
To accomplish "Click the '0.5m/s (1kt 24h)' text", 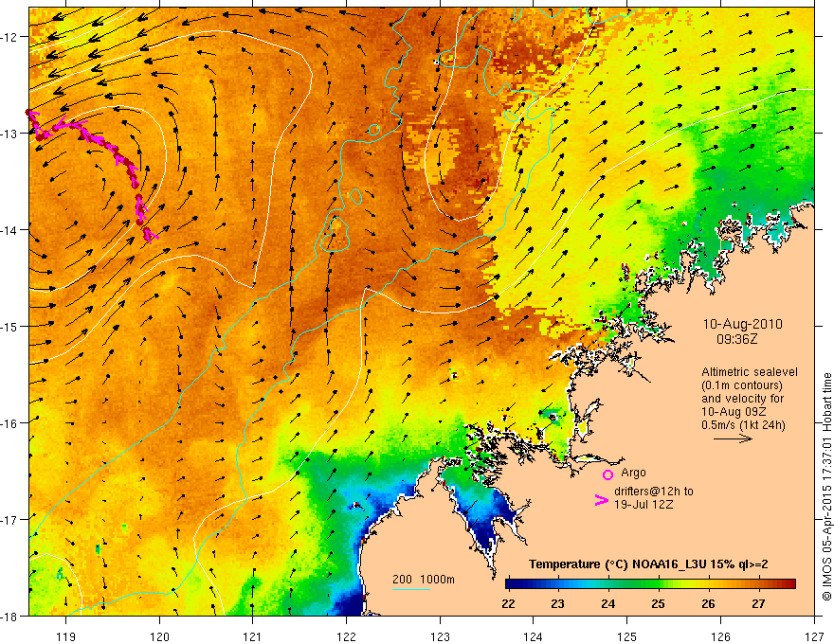I will (x=743, y=425).
